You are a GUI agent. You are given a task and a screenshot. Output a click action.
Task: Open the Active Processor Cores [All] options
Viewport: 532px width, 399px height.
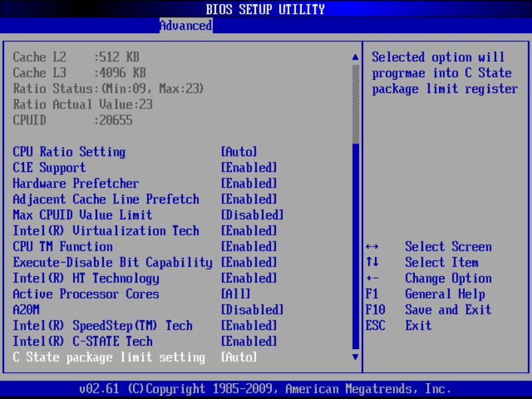[235, 294]
